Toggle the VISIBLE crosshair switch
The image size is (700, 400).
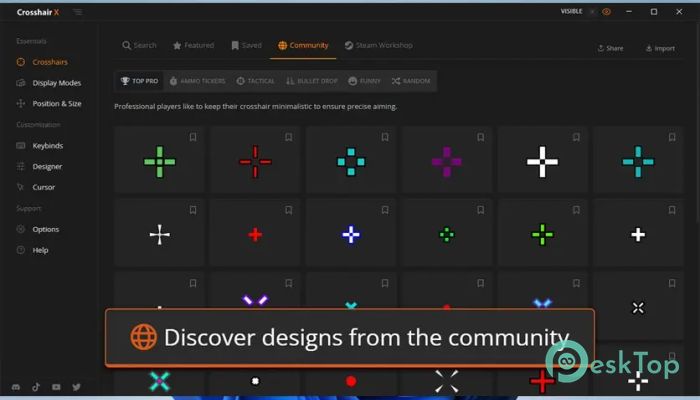[593, 12]
